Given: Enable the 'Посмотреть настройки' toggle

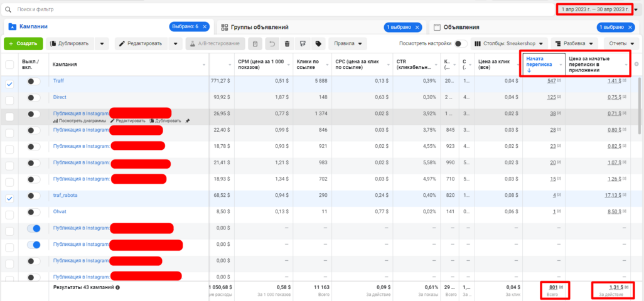Looking at the screenshot, I should pos(460,44).
